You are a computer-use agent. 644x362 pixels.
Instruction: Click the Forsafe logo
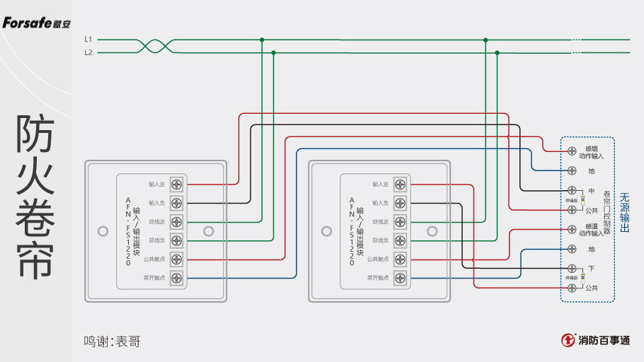click(x=36, y=23)
